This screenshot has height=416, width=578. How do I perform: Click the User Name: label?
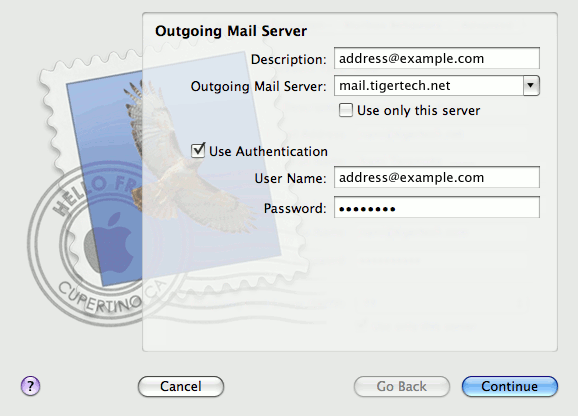coord(290,178)
